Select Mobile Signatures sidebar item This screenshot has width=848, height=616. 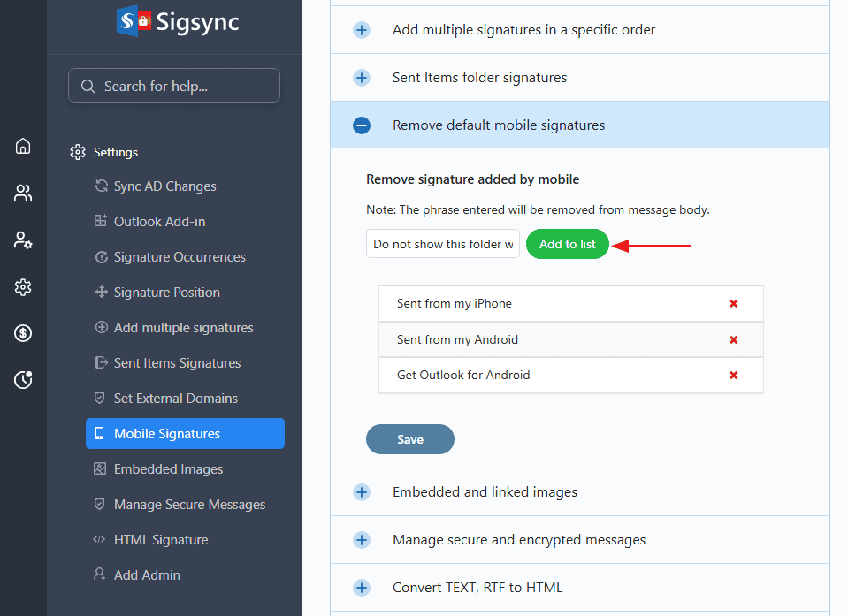(x=185, y=434)
